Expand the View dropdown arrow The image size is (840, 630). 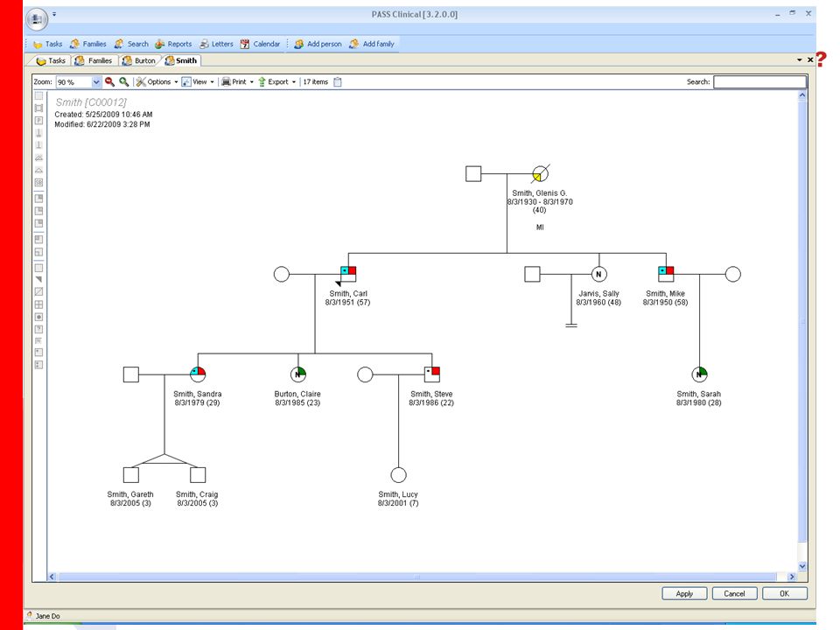click(212, 82)
